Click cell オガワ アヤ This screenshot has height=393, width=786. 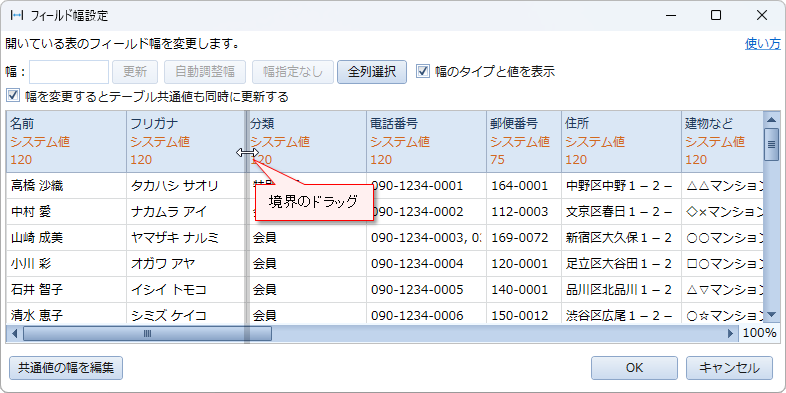(185, 264)
